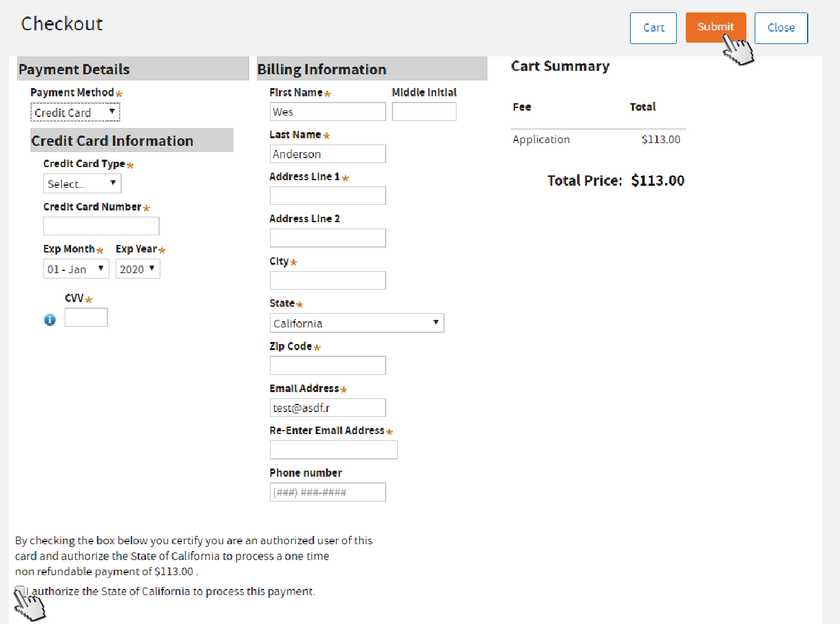Image resolution: width=840 pixels, height=624 pixels.
Task: Click the Address Line 1 field
Action: (327, 196)
